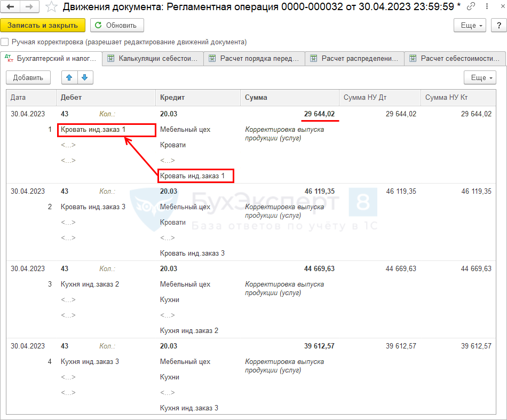This screenshot has height=420, width=507.
Task: Go forward with the right arrow button
Action: tap(29, 6)
